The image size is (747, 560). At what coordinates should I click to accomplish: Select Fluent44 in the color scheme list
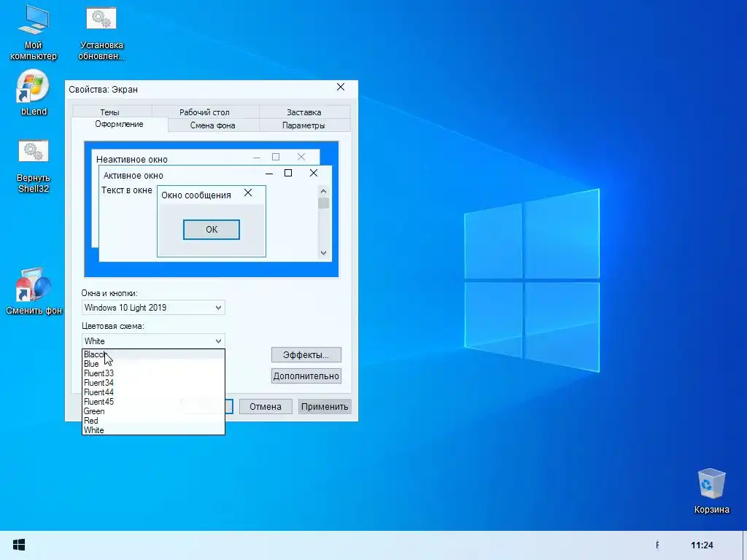point(153,392)
